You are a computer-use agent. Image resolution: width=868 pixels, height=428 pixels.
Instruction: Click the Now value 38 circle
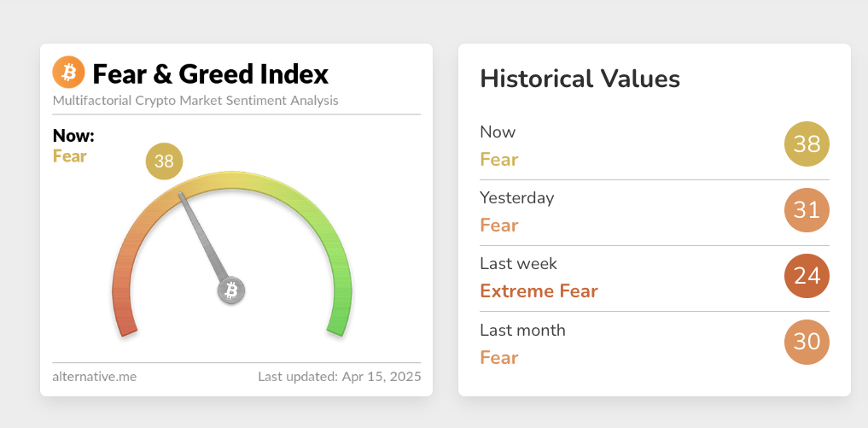[807, 144]
